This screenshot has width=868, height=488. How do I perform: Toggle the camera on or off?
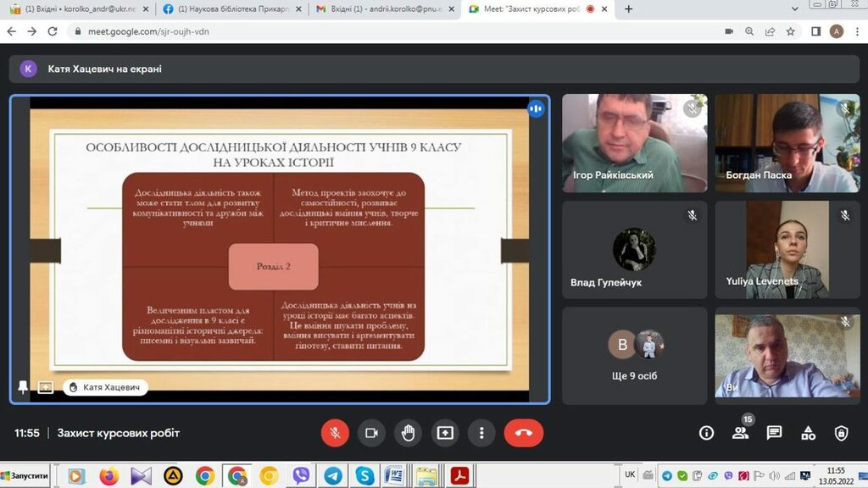pos(371,433)
